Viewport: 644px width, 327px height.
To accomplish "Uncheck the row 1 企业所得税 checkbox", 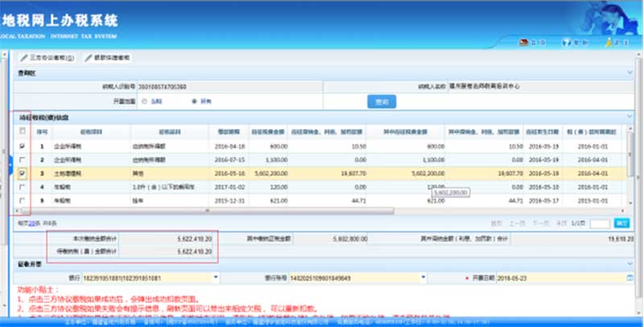I will click(x=22, y=146).
